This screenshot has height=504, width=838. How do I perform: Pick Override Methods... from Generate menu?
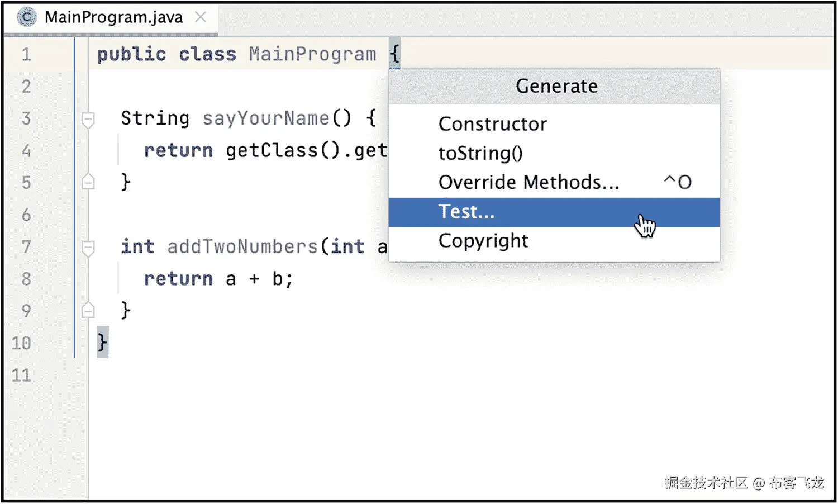tap(528, 182)
